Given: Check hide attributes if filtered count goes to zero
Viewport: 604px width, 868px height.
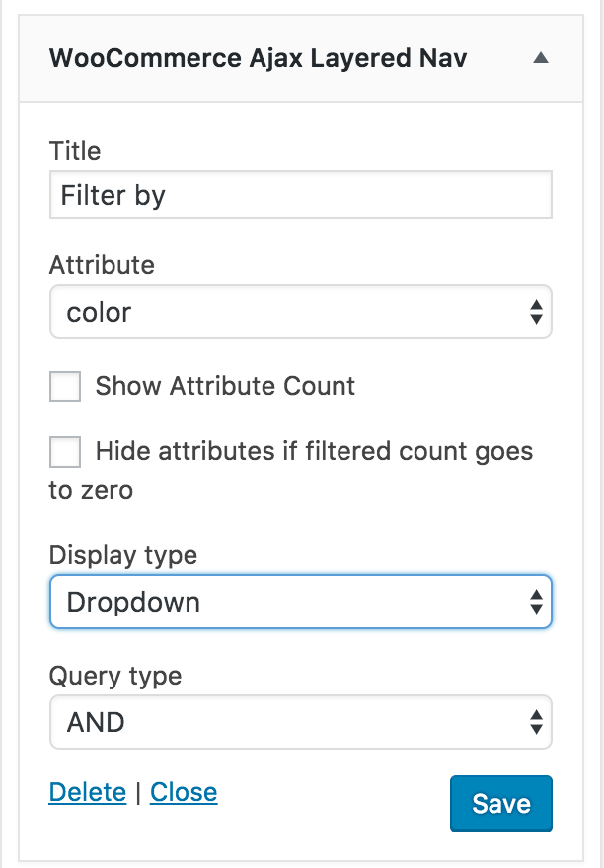Looking at the screenshot, I should [x=64, y=452].
